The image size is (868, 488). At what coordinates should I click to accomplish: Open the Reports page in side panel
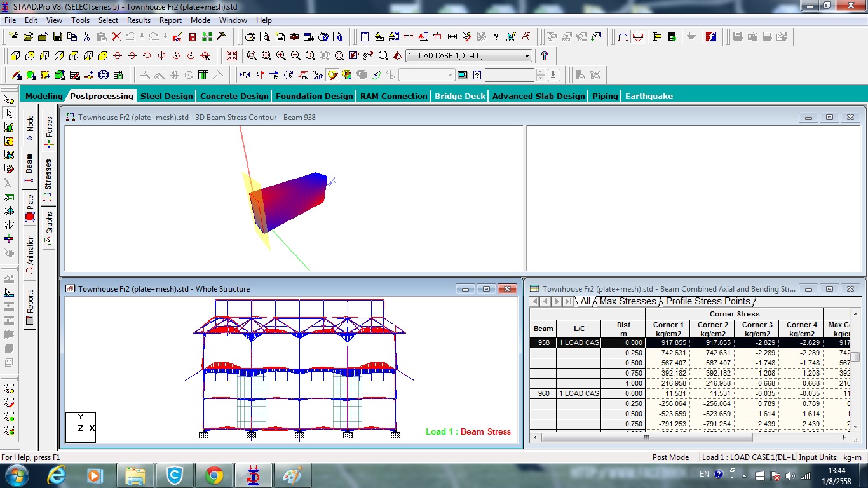pyautogui.click(x=29, y=306)
